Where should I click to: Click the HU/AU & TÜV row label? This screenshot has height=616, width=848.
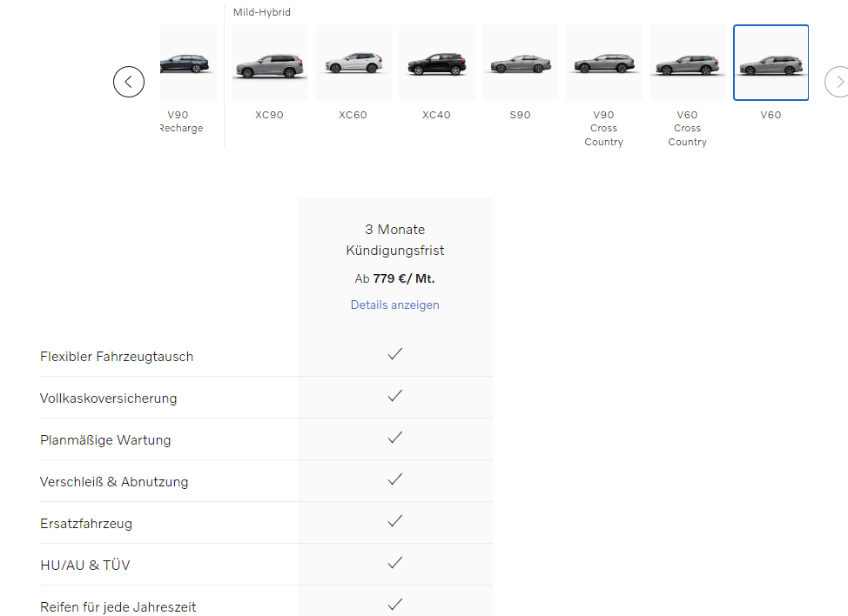point(85,566)
